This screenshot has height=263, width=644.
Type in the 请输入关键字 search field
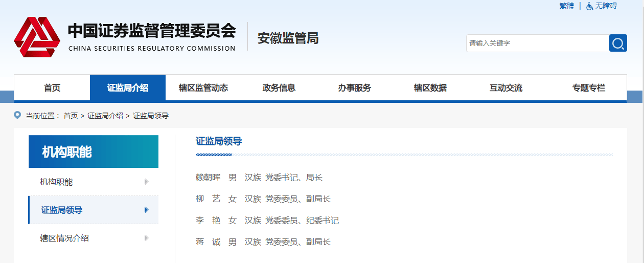(x=537, y=43)
